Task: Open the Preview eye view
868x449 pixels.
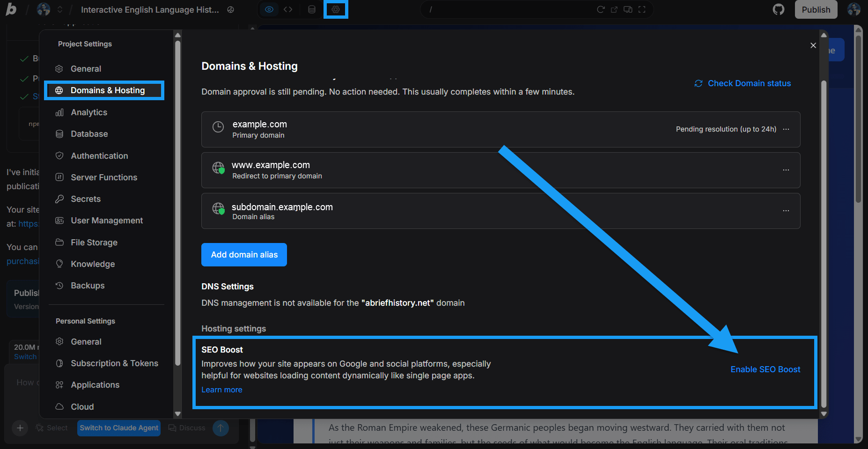Action: click(269, 9)
